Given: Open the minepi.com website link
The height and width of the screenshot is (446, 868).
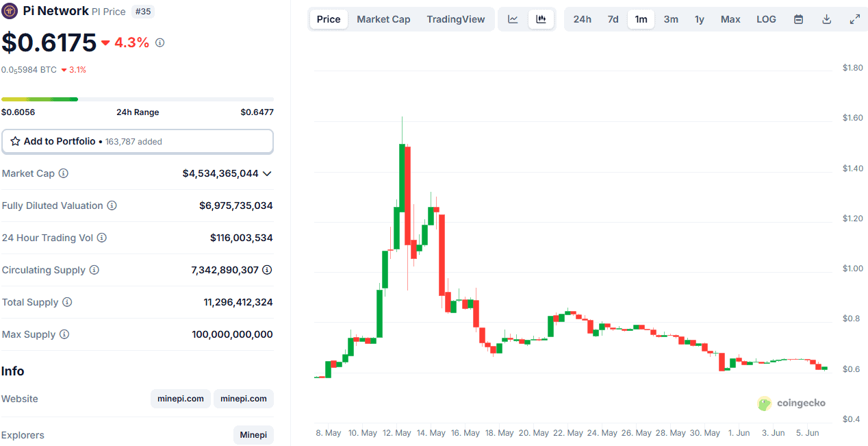Looking at the screenshot, I should [x=180, y=398].
